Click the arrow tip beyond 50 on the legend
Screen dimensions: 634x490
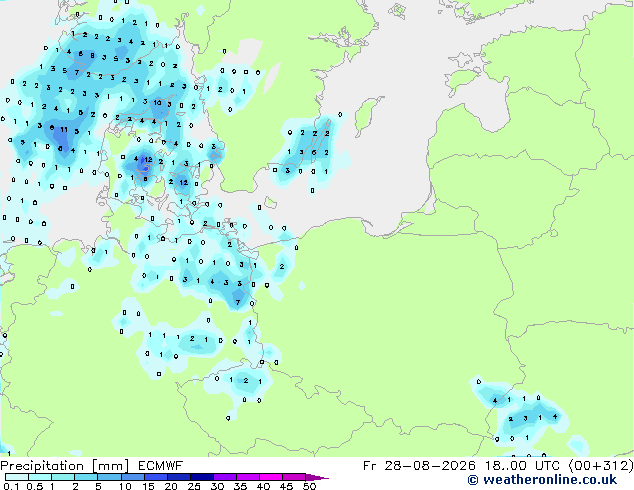click(x=319, y=478)
